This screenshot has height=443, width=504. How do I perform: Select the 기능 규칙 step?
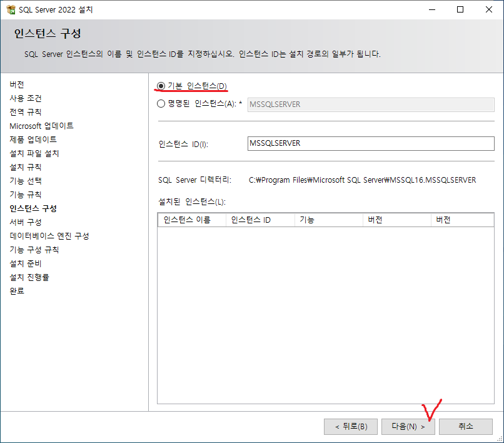pyautogui.click(x=26, y=195)
